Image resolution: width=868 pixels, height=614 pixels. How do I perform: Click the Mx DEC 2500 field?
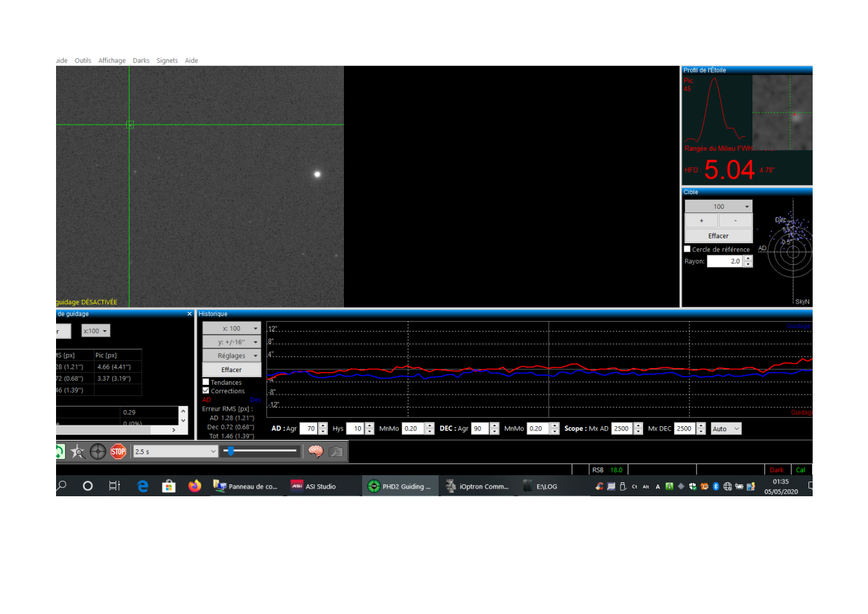[685, 428]
